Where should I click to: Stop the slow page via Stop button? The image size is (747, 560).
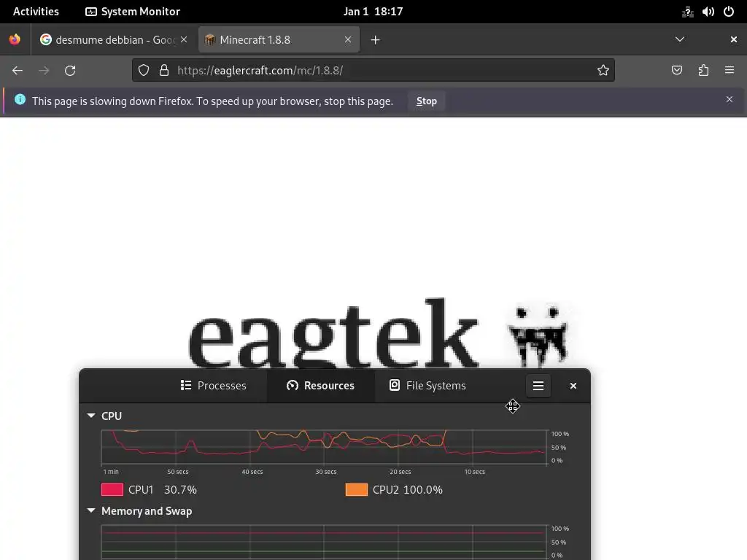coord(426,101)
